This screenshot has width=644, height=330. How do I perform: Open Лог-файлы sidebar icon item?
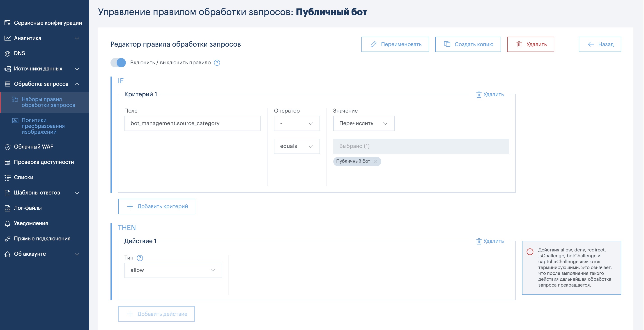point(7,208)
